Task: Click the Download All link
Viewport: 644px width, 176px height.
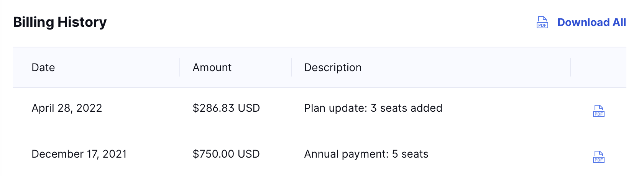Action: click(591, 23)
